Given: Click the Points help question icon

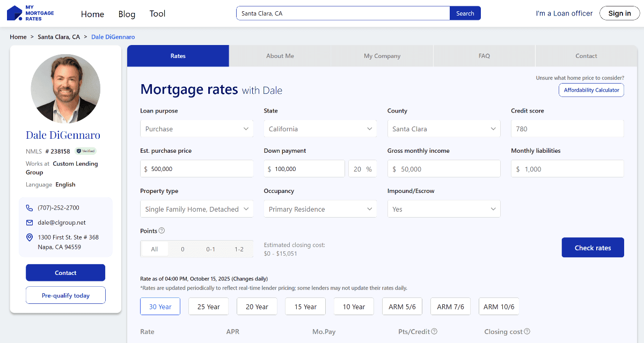Looking at the screenshot, I should click(x=162, y=231).
